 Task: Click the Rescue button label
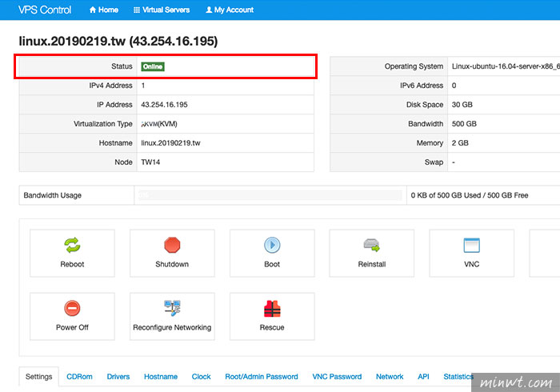point(272,327)
